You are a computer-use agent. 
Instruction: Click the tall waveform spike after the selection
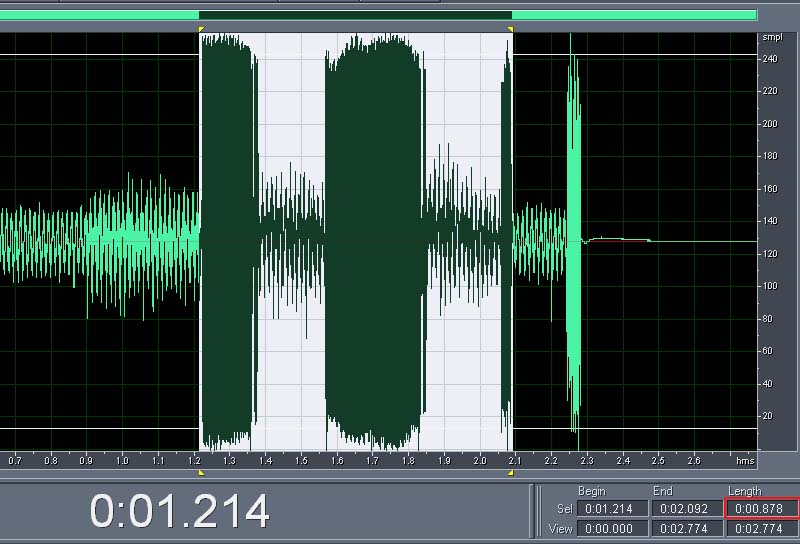[x=573, y=240]
